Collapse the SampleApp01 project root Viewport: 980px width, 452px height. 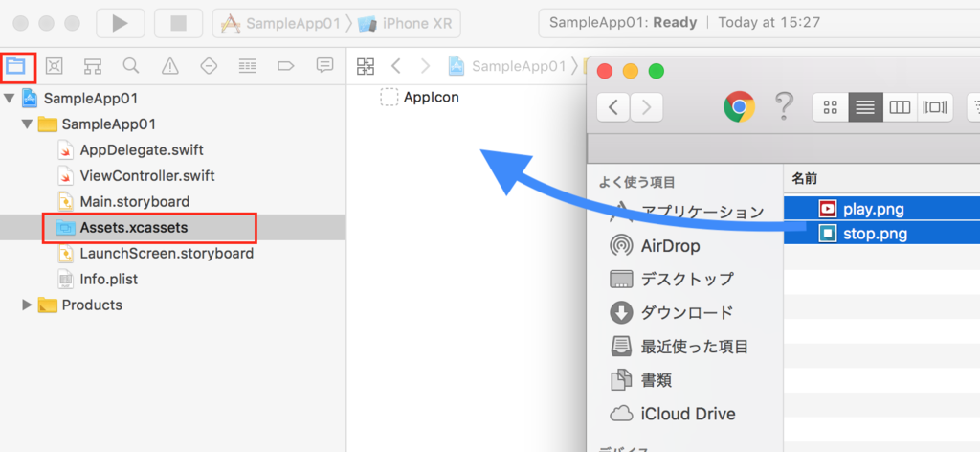10,98
